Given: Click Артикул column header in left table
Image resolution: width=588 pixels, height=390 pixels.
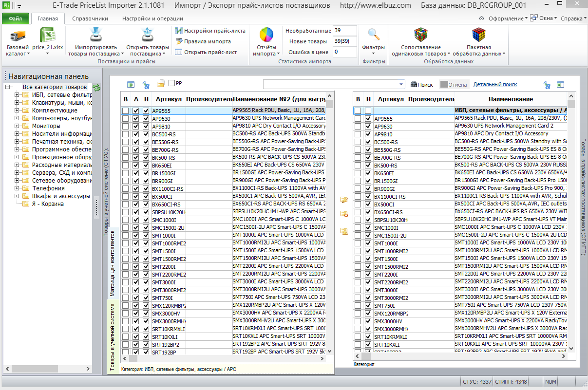Looking at the screenshot, I should [168, 99].
